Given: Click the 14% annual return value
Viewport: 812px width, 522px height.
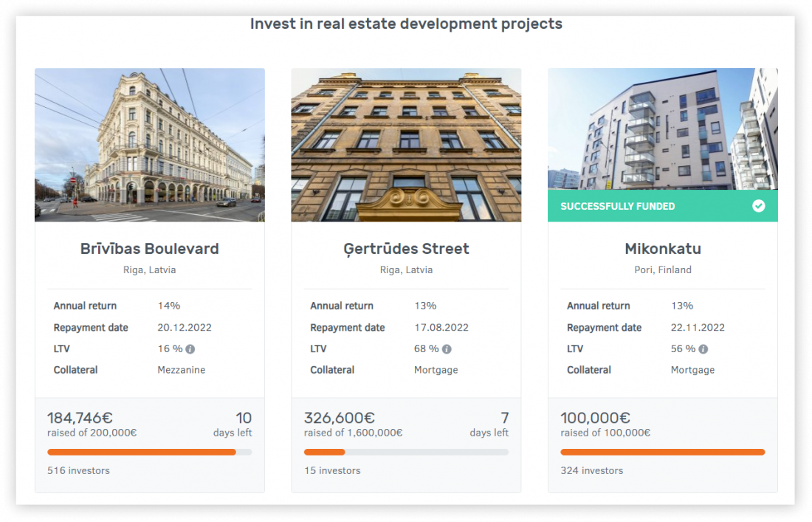Looking at the screenshot, I should pos(169,306).
